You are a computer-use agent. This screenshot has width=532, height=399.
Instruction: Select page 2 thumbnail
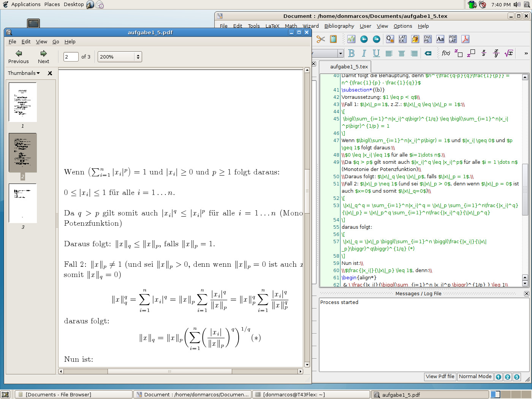point(23,153)
